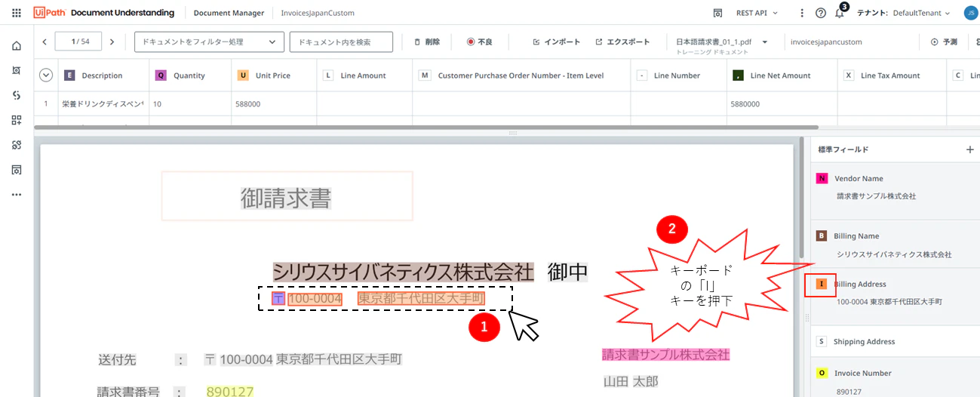Click the E hotkey badge for Description
This screenshot has width=980, height=397.
coord(69,75)
